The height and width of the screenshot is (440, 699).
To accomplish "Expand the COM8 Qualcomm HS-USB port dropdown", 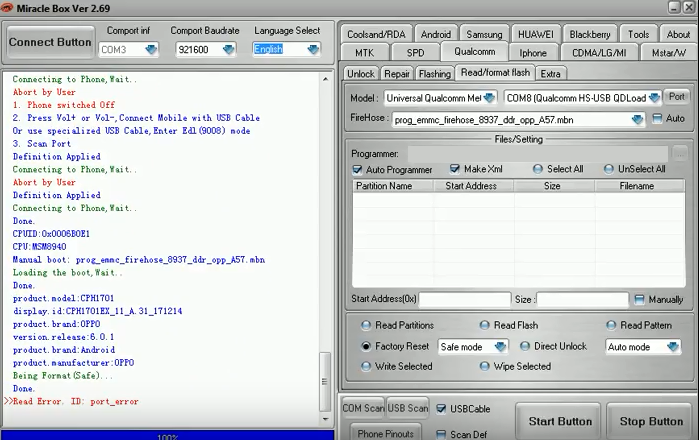I will [654, 98].
